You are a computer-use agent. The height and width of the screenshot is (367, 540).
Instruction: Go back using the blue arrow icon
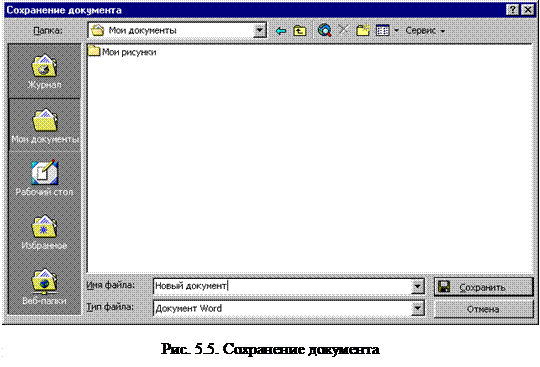(x=281, y=31)
